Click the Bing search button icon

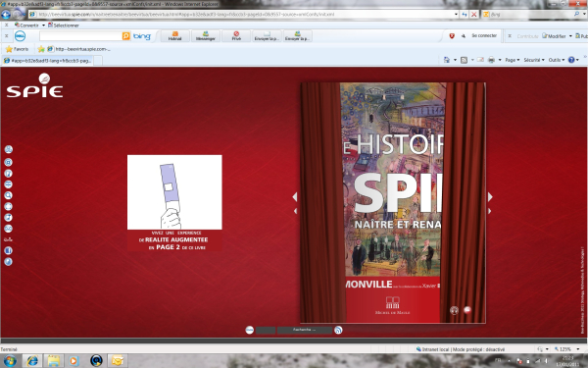126,36
